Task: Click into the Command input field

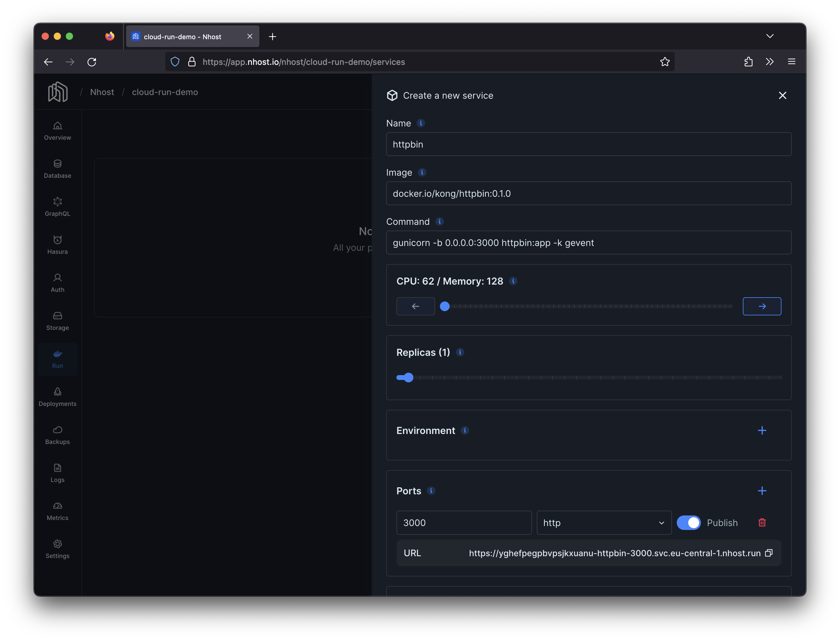Action: (x=588, y=243)
